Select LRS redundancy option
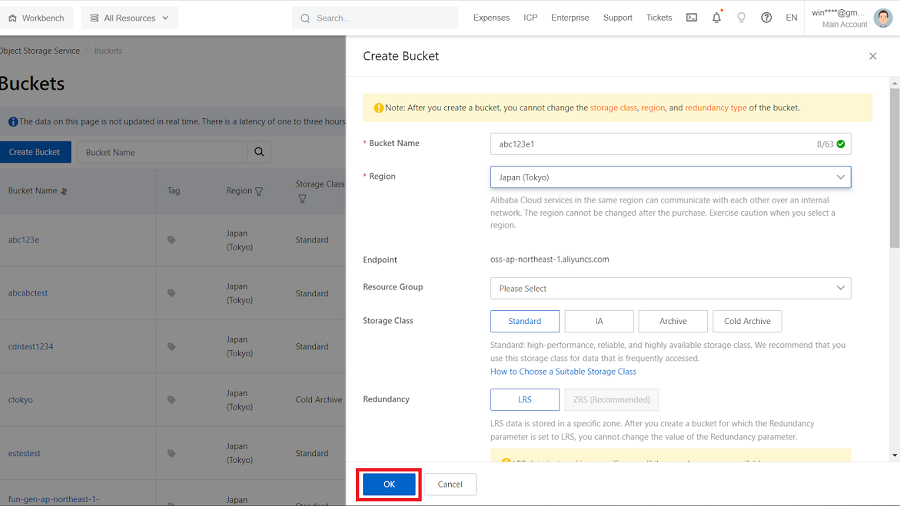The width and height of the screenshot is (900, 506). tap(524, 399)
